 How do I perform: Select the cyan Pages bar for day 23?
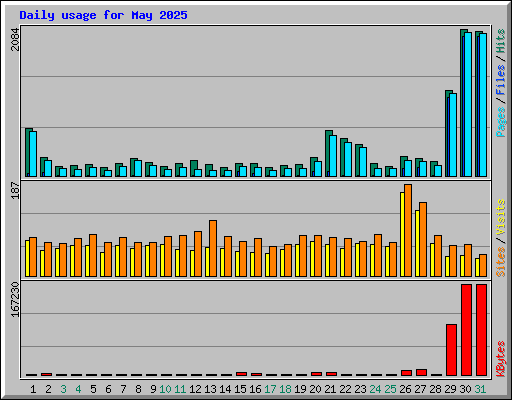pyautogui.click(x=363, y=162)
